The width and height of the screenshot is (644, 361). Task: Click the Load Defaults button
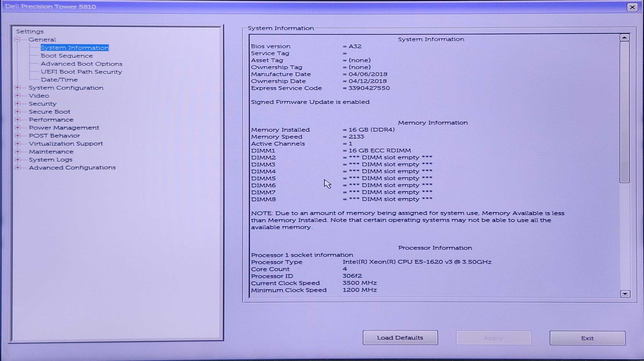(400, 337)
